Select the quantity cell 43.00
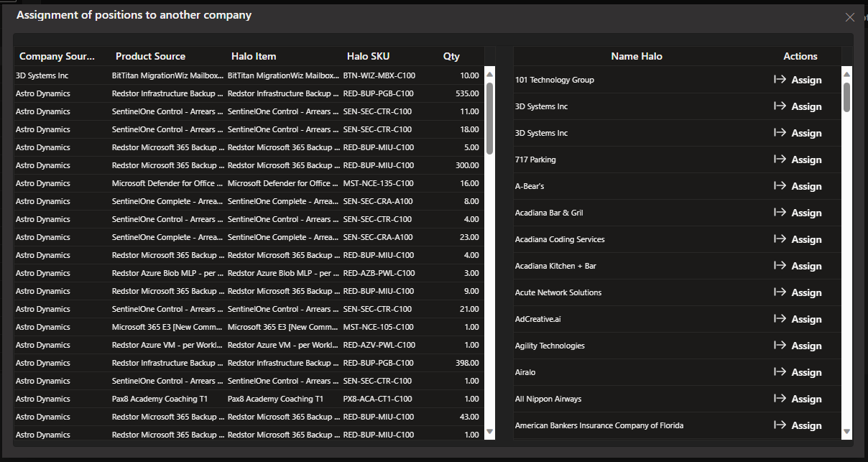Image resolution: width=868 pixels, height=462 pixels. pos(469,417)
